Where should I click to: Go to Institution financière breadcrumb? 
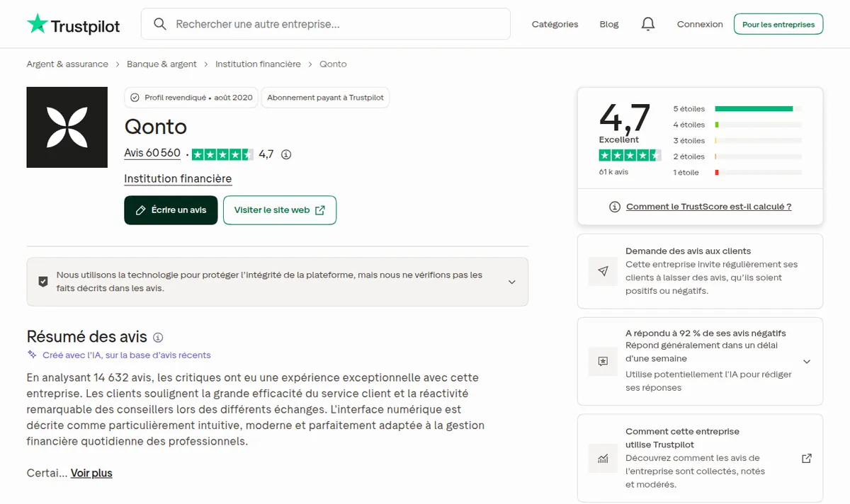pos(258,64)
